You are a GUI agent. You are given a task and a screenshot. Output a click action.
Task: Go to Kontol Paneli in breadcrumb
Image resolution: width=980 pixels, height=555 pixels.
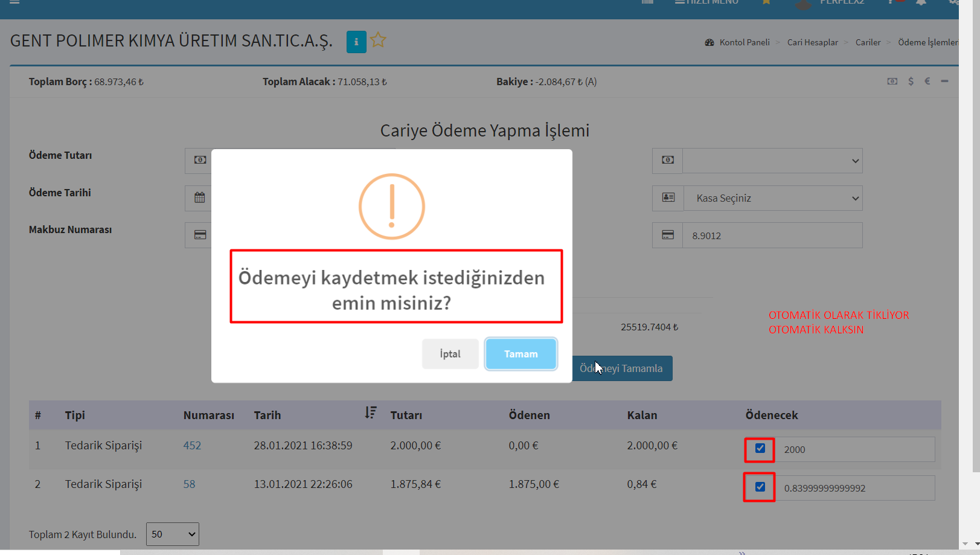click(744, 42)
